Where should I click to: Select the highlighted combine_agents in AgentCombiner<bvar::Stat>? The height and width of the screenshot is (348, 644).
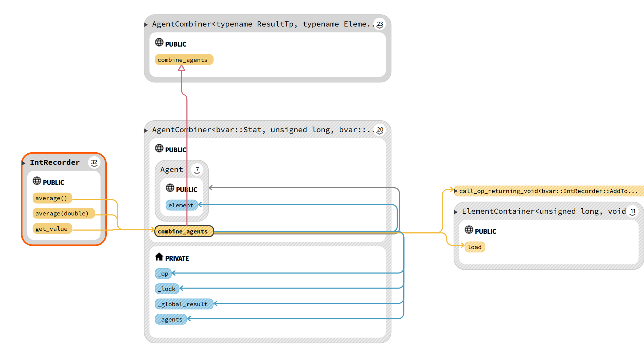[184, 231]
